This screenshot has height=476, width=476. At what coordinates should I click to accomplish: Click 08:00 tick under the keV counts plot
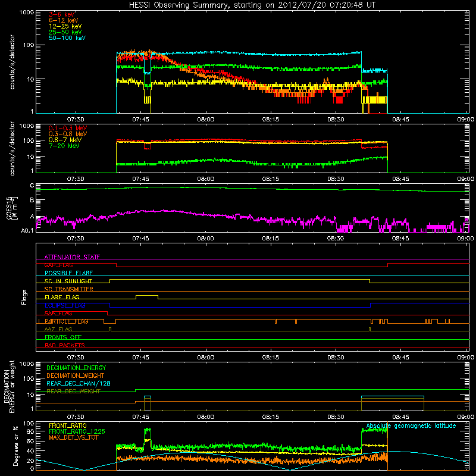(x=205, y=120)
